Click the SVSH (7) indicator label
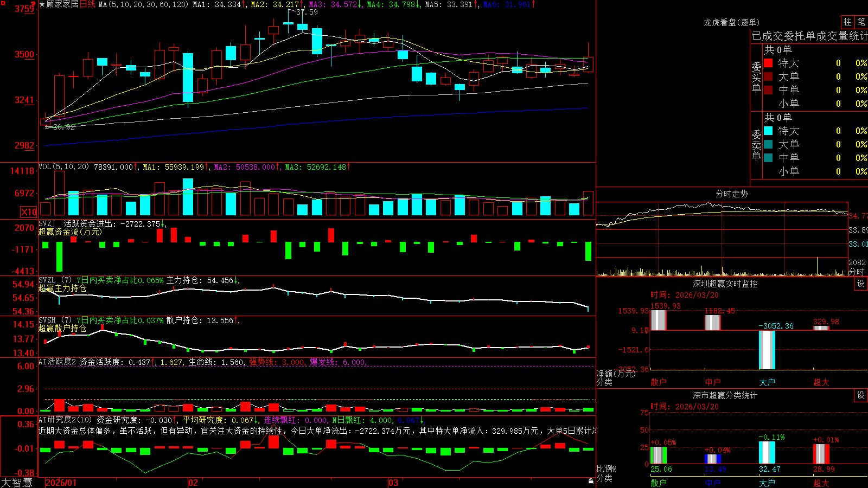 (55, 320)
